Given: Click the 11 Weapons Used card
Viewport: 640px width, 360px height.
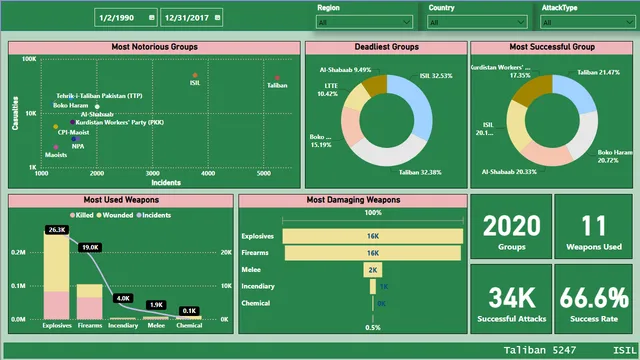Looking at the screenshot, I should (x=593, y=227).
